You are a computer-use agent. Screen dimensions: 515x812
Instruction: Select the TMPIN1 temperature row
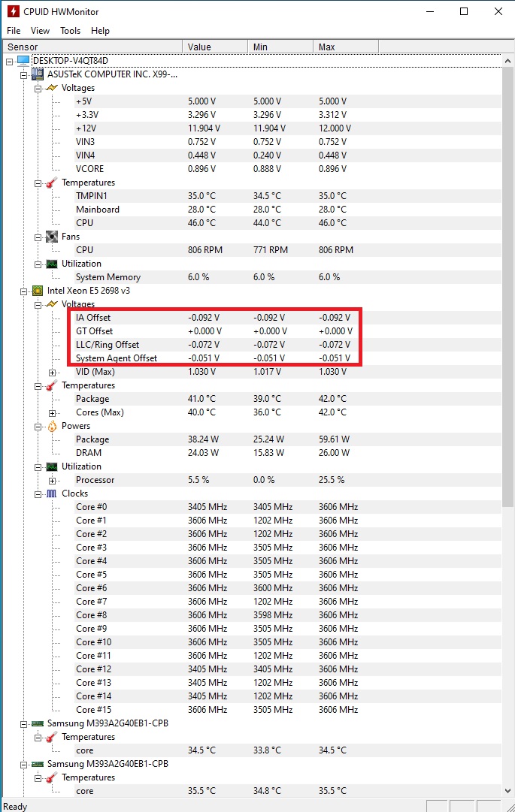pyautogui.click(x=287, y=196)
